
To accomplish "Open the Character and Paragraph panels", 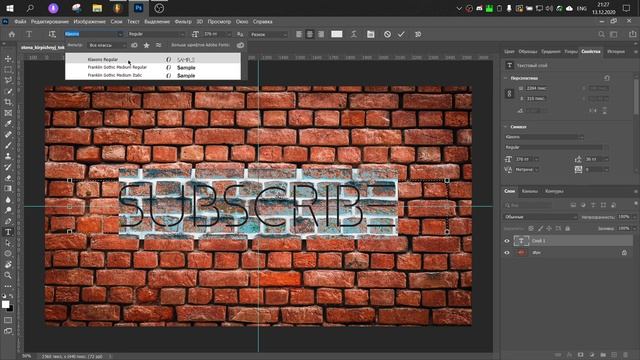I will click(371, 34).
